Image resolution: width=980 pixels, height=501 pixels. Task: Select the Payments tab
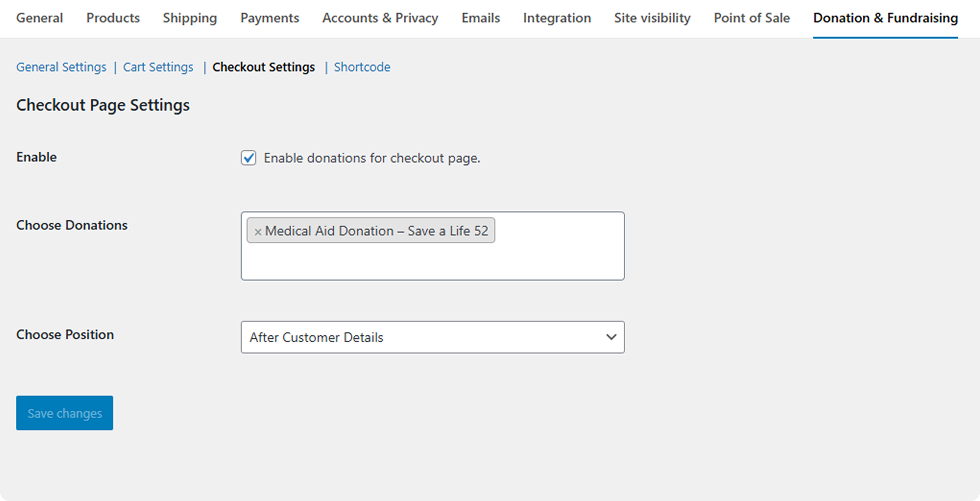[x=269, y=18]
